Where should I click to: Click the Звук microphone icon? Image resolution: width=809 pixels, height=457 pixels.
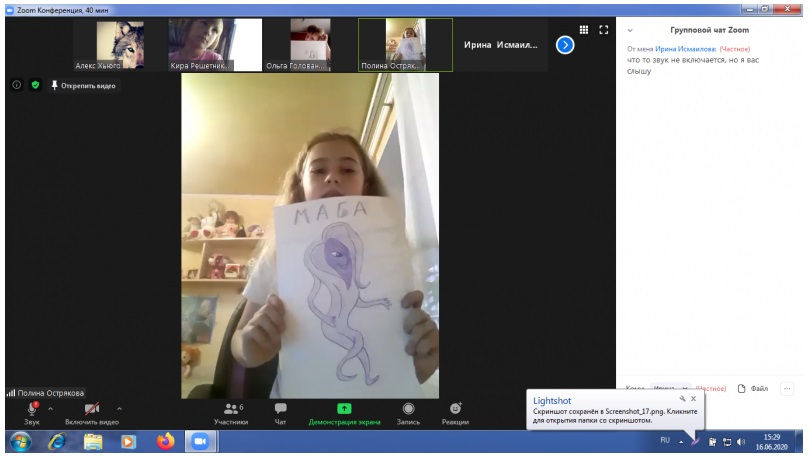(32, 409)
